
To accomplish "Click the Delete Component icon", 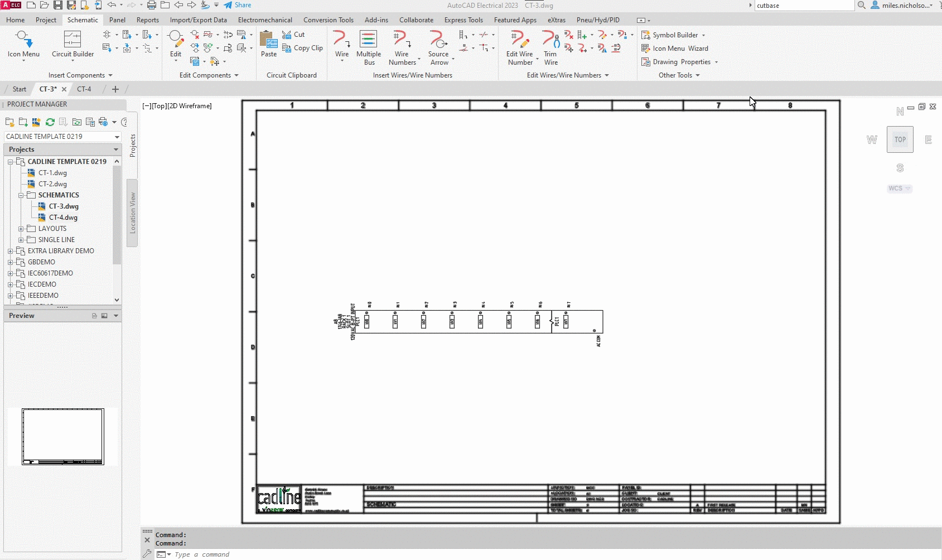I will 195,35.
